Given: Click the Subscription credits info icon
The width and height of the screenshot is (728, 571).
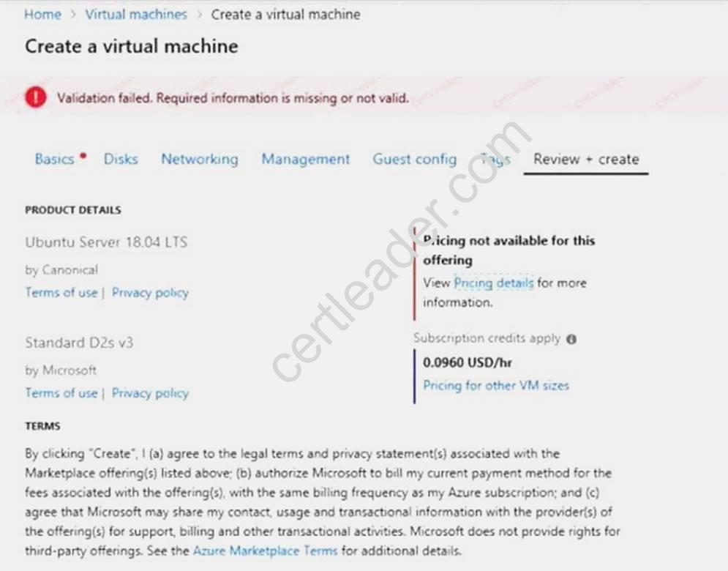Looking at the screenshot, I should (571, 339).
